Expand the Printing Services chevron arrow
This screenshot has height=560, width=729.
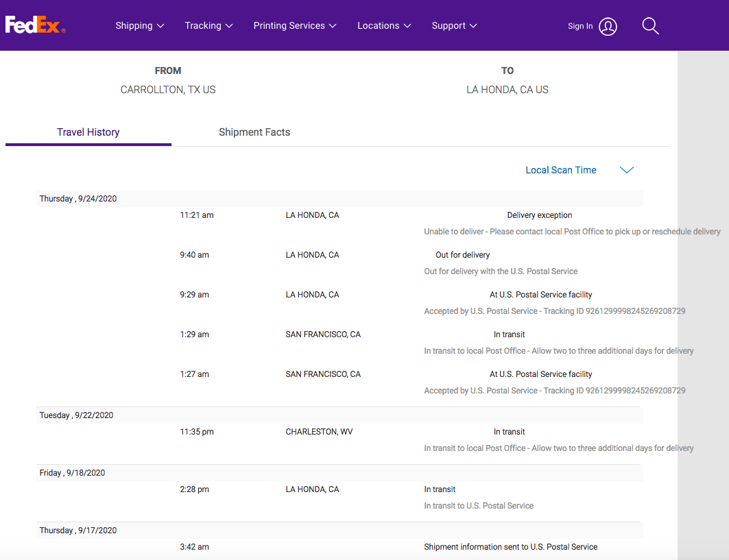click(333, 26)
